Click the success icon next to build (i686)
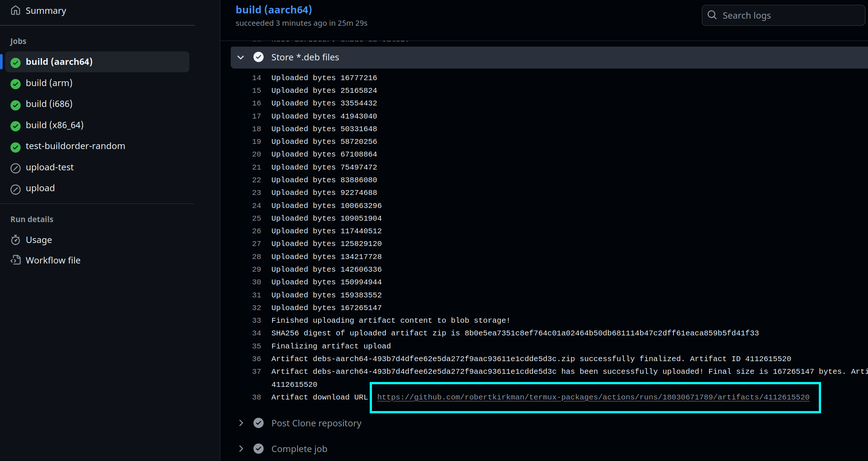 (15, 105)
